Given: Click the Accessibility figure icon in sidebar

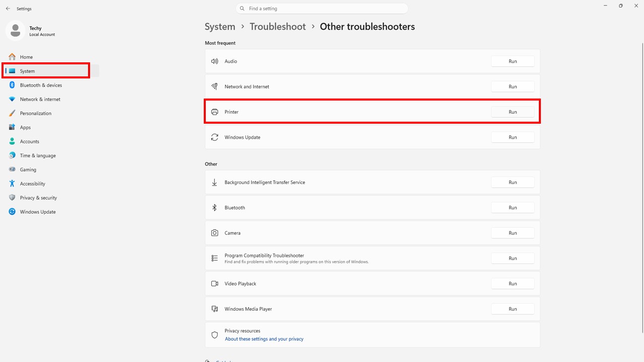Looking at the screenshot, I should click(12, 184).
